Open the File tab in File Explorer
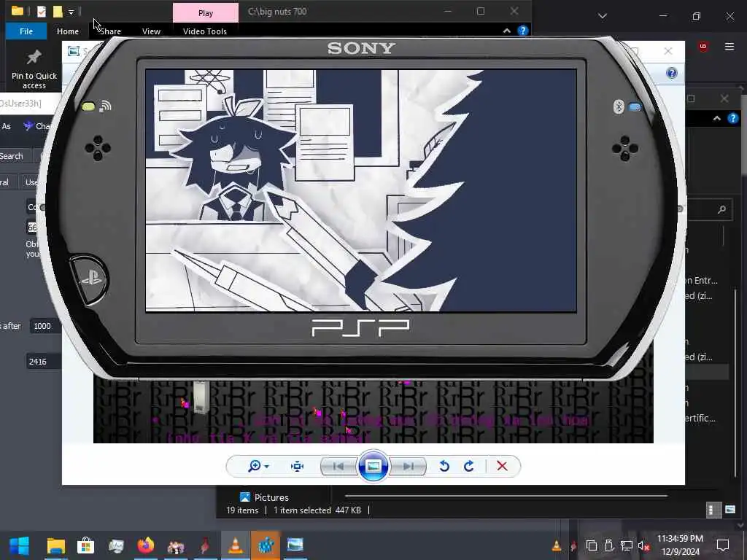The image size is (747, 560). tap(26, 31)
